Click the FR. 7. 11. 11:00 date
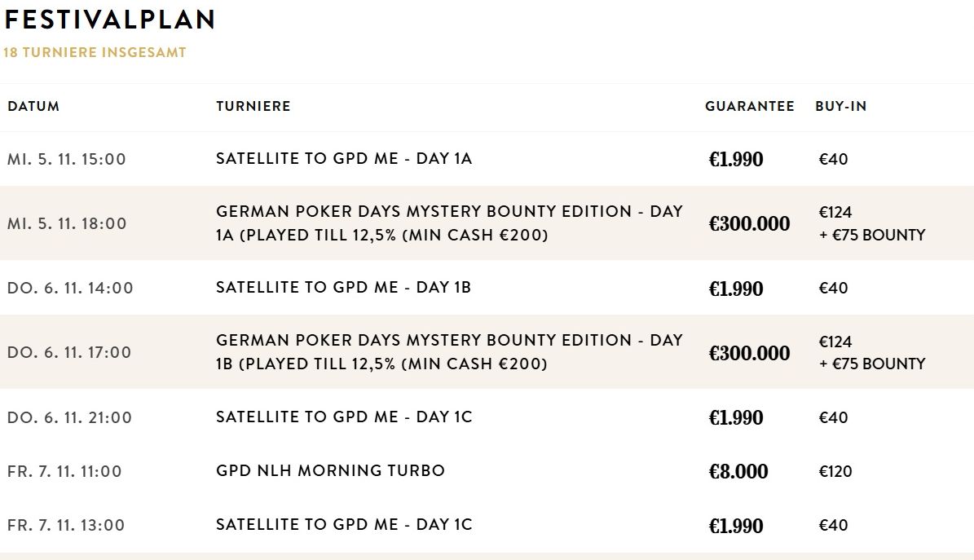This screenshot has width=974, height=560. click(x=64, y=472)
